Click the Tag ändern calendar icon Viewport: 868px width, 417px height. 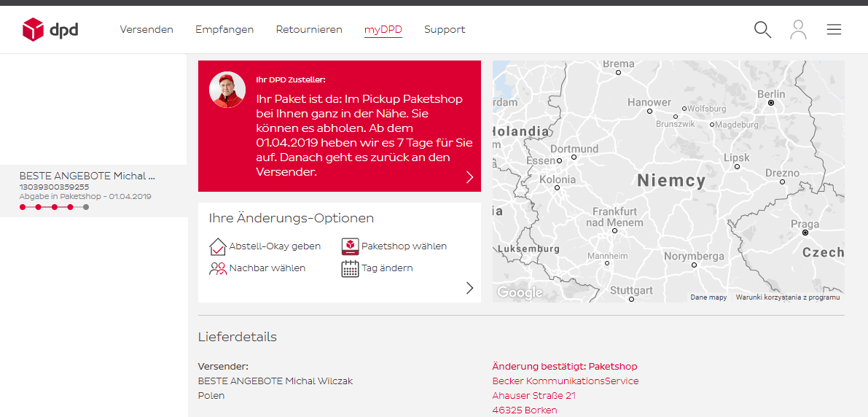[351, 268]
